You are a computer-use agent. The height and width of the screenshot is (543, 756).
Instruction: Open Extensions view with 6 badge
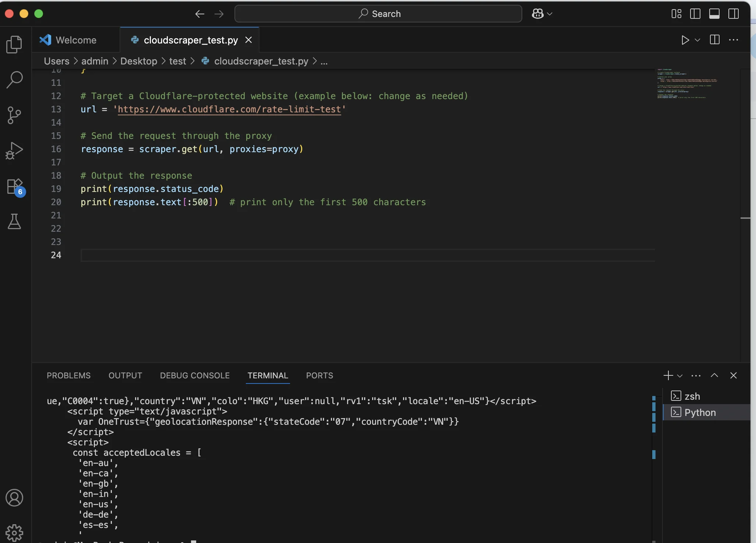(15, 187)
